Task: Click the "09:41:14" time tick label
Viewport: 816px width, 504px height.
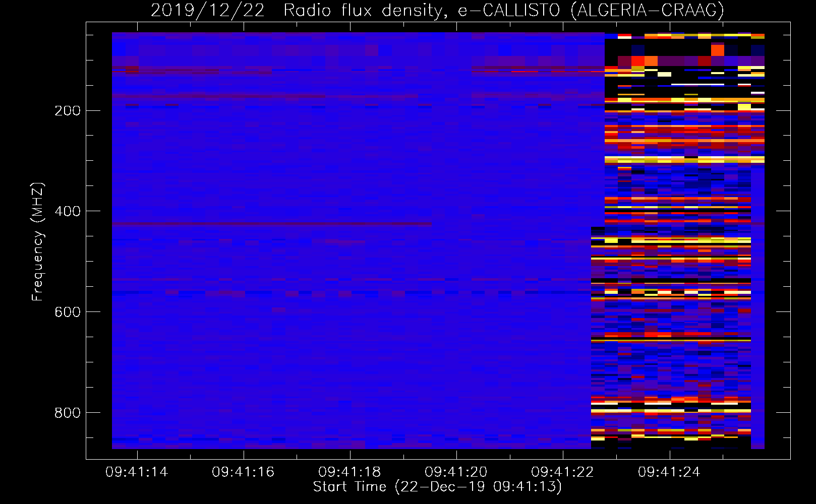Action: [137, 472]
